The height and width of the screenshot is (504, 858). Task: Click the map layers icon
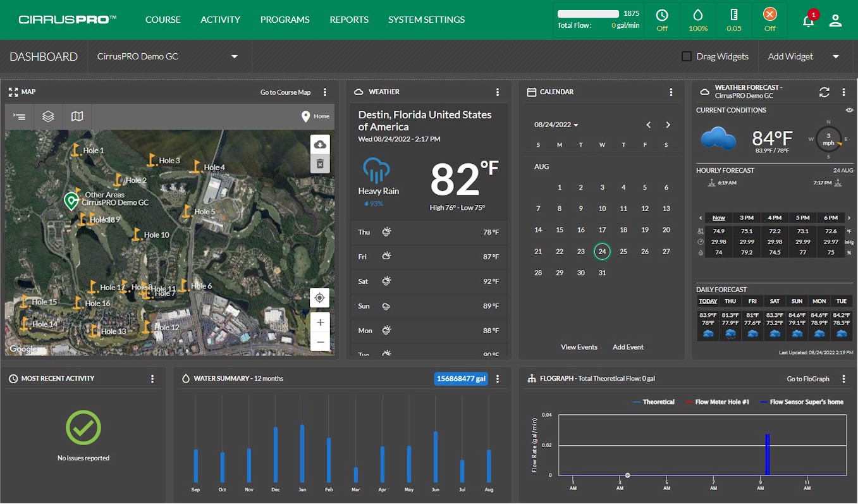(48, 116)
